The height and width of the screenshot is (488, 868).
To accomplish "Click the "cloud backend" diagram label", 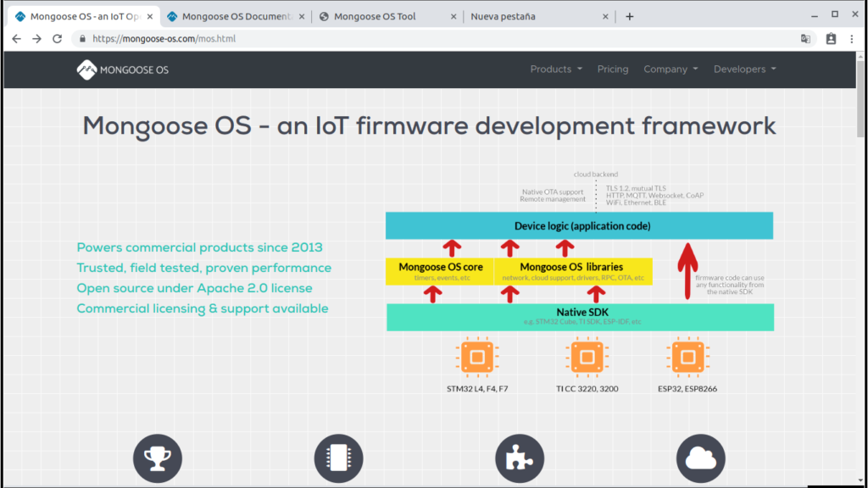I will click(x=596, y=175).
